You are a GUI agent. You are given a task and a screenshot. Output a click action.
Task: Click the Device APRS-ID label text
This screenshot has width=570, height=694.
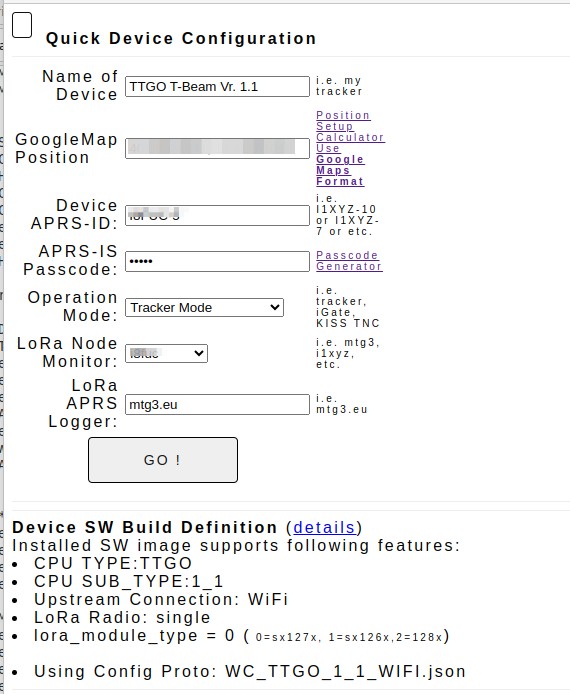74,214
